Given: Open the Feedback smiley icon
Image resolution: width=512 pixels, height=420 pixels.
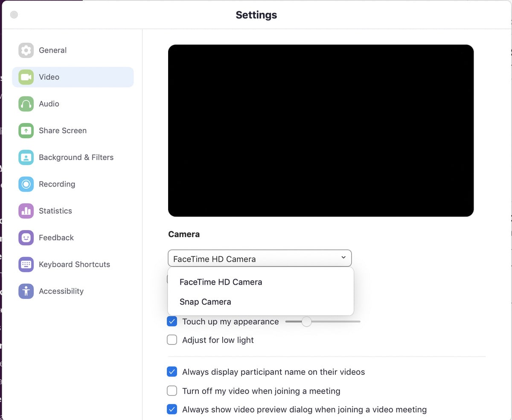Looking at the screenshot, I should click(x=26, y=238).
